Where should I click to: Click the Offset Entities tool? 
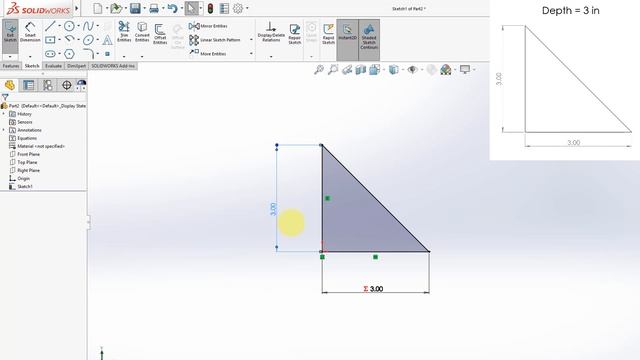point(160,34)
